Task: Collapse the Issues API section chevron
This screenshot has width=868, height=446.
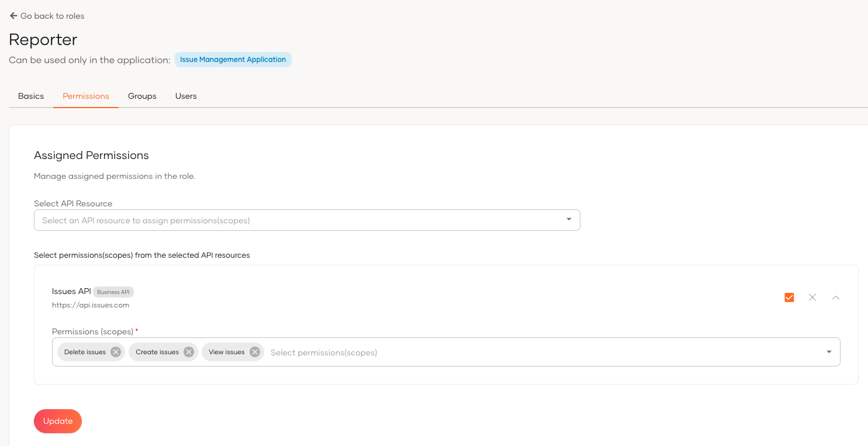Action: coord(836,298)
